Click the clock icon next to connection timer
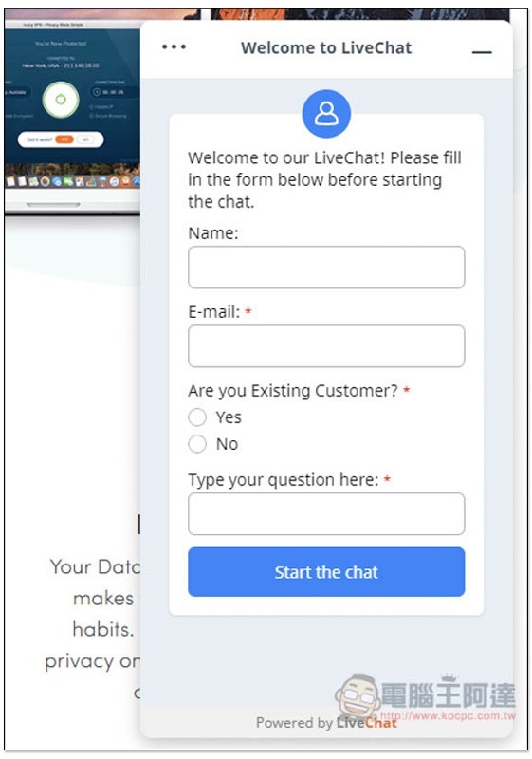 pyautogui.click(x=97, y=92)
